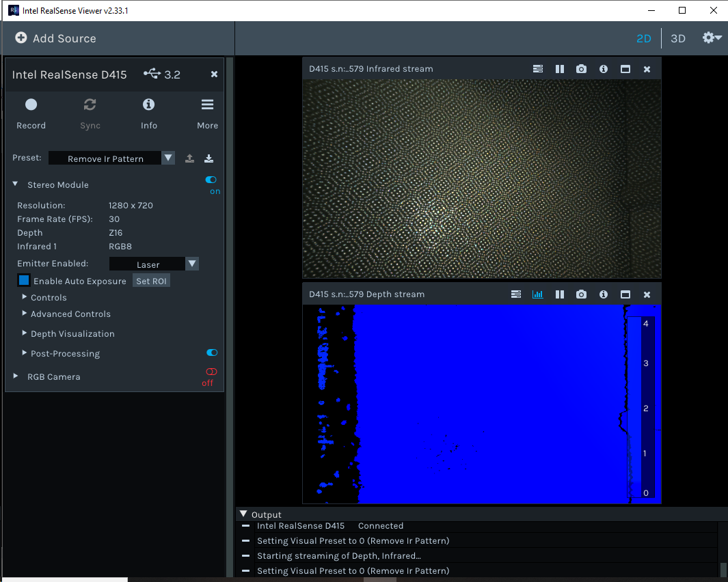Click the save preset download icon
This screenshot has height=582, width=728.
coord(209,158)
